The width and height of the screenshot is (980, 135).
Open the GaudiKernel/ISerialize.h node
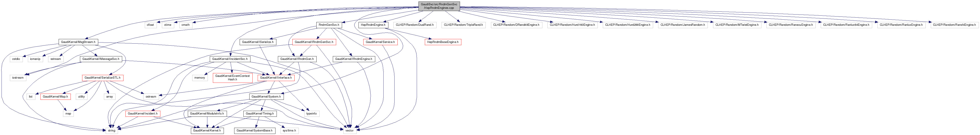click(258, 42)
